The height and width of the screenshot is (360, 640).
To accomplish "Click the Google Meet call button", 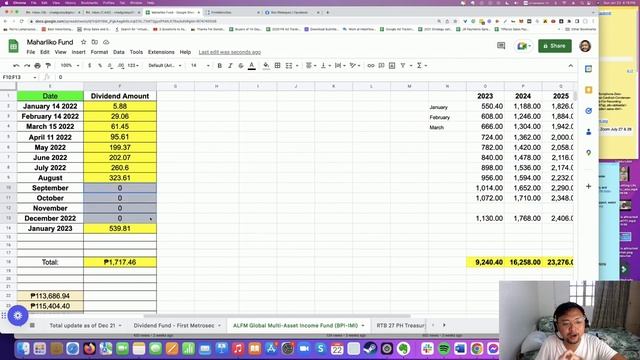I will click(x=524, y=46).
